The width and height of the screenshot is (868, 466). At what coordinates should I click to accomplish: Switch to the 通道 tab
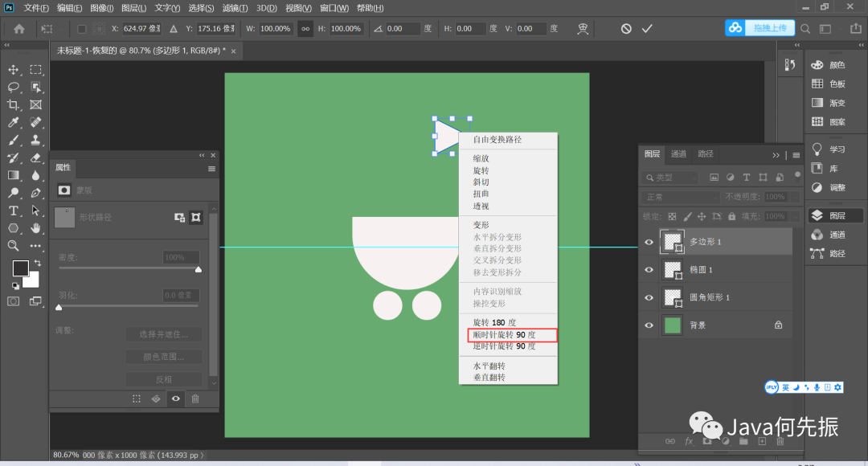[678, 154]
